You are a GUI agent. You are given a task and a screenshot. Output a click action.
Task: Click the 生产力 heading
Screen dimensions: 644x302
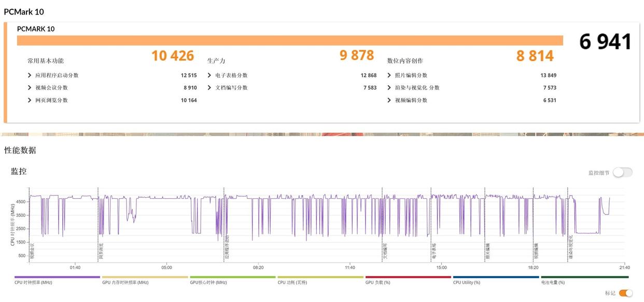[216, 61]
